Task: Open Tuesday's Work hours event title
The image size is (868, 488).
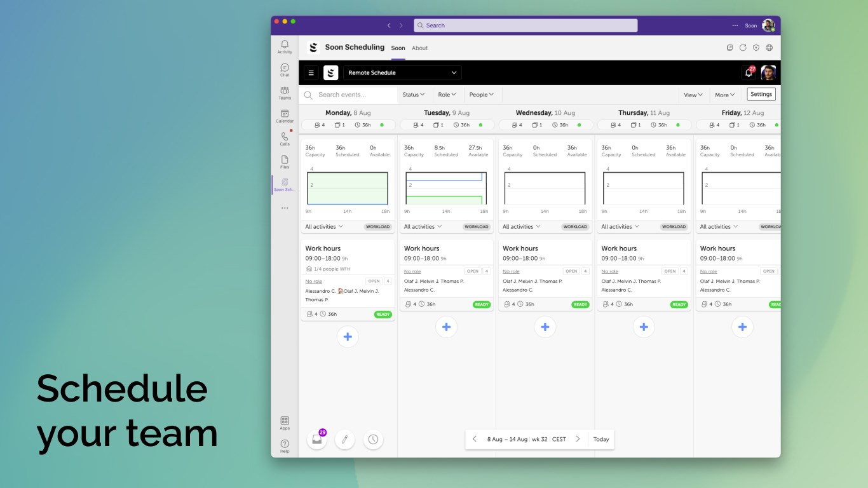Action: [x=421, y=248]
